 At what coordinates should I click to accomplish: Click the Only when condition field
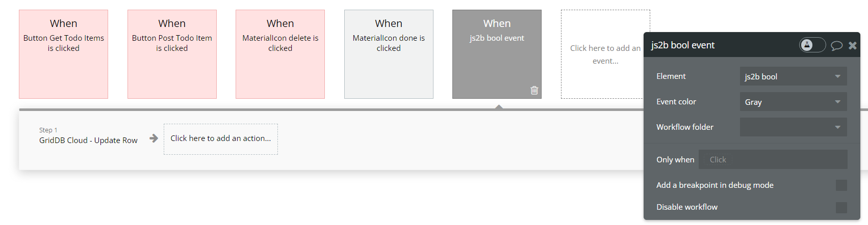(x=772, y=160)
